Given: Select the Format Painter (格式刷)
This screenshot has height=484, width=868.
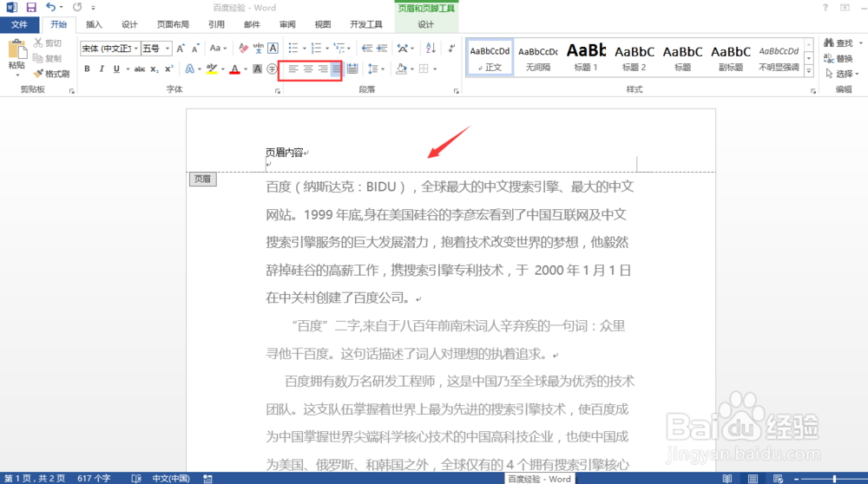Looking at the screenshot, I should (51, 74).
